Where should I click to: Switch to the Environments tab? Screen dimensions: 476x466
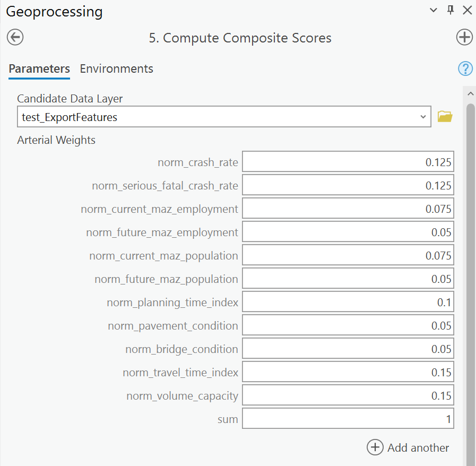click(116, 68)
